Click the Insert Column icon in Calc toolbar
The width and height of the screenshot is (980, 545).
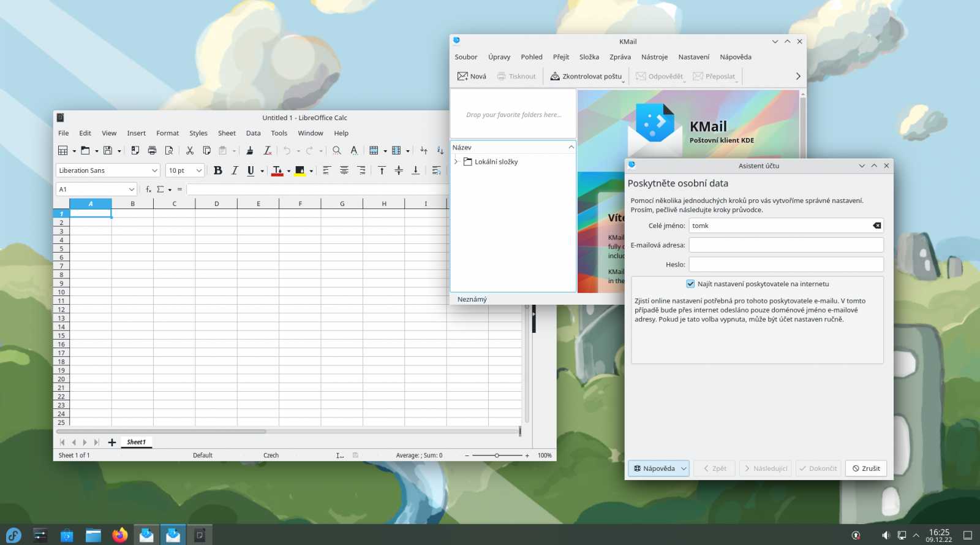(396, 150)
